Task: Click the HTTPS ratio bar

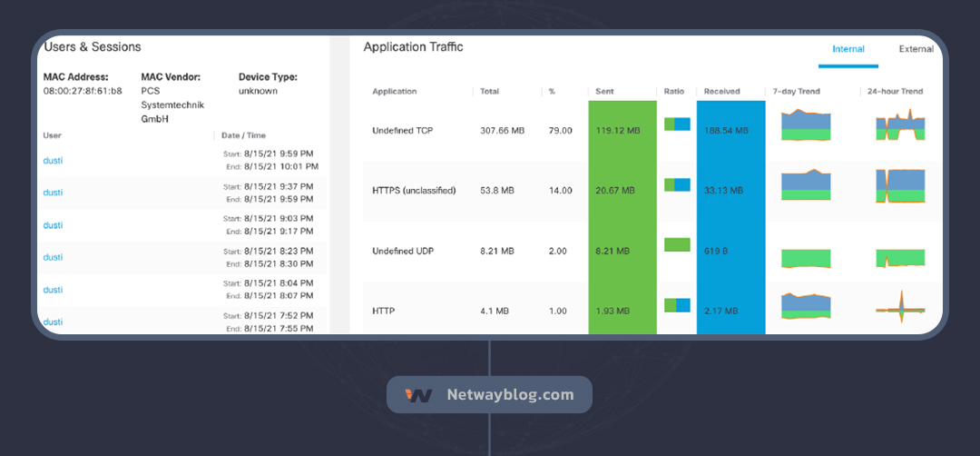Action: (677, 184)
